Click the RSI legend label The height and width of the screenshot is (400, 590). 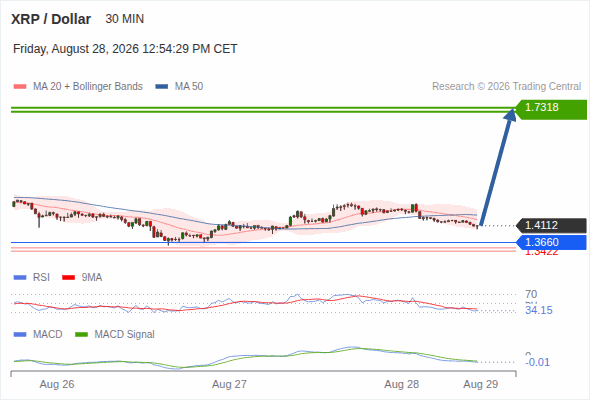coord(41,278)
